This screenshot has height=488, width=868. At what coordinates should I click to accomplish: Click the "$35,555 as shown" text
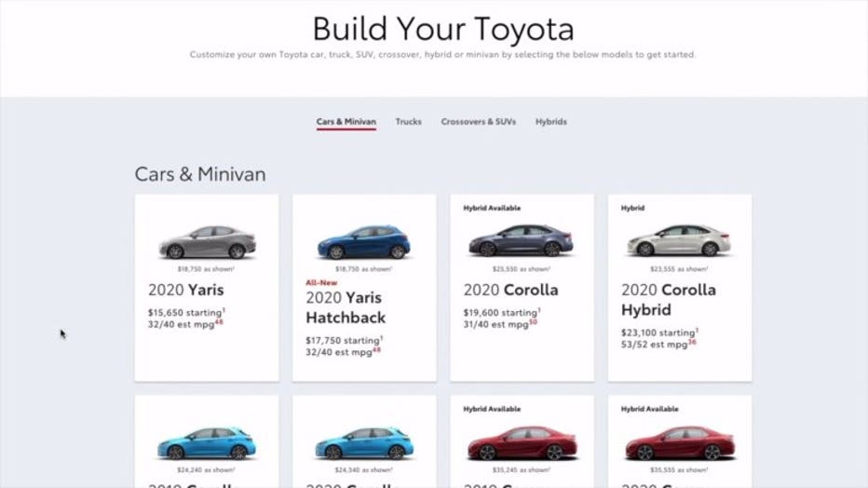679,470
